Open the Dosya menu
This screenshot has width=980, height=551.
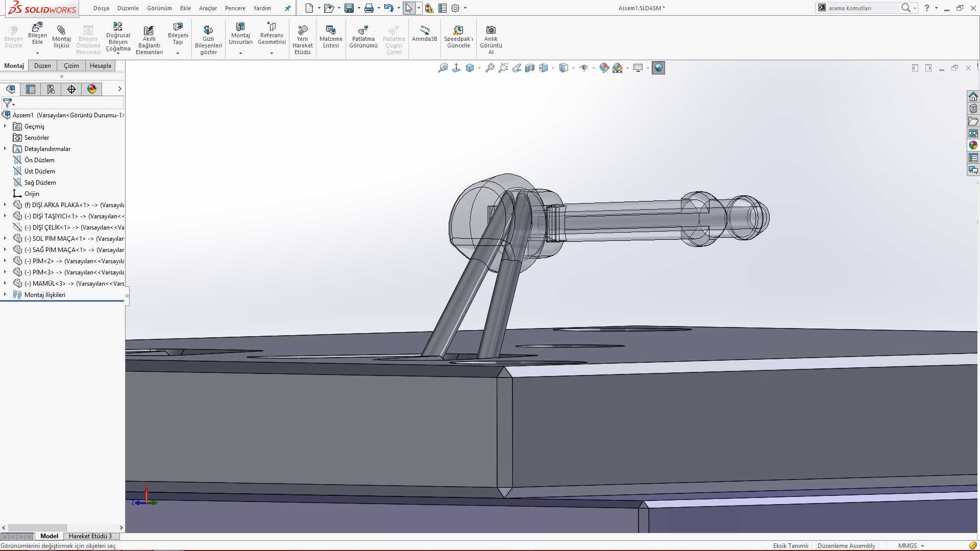click(101, 8)
